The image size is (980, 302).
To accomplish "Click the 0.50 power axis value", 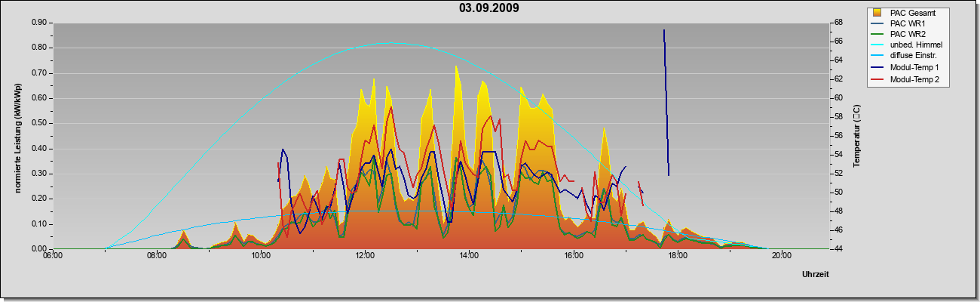I will 38,123.
